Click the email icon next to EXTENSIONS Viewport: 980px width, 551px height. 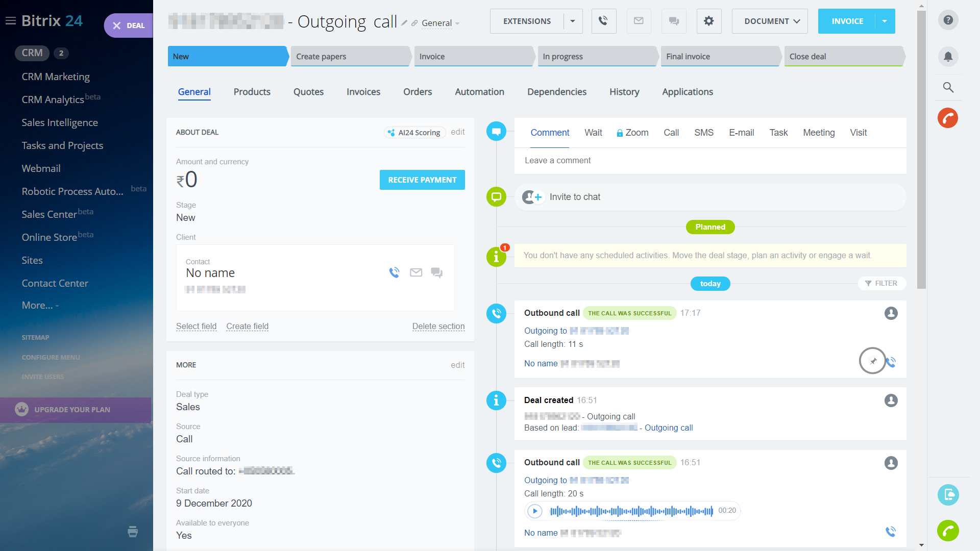(639, 21)
